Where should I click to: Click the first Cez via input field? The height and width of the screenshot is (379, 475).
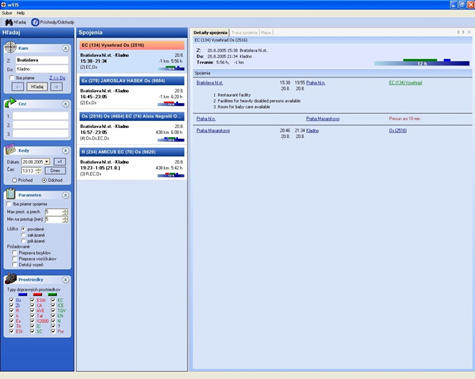[x=40, y=116]
